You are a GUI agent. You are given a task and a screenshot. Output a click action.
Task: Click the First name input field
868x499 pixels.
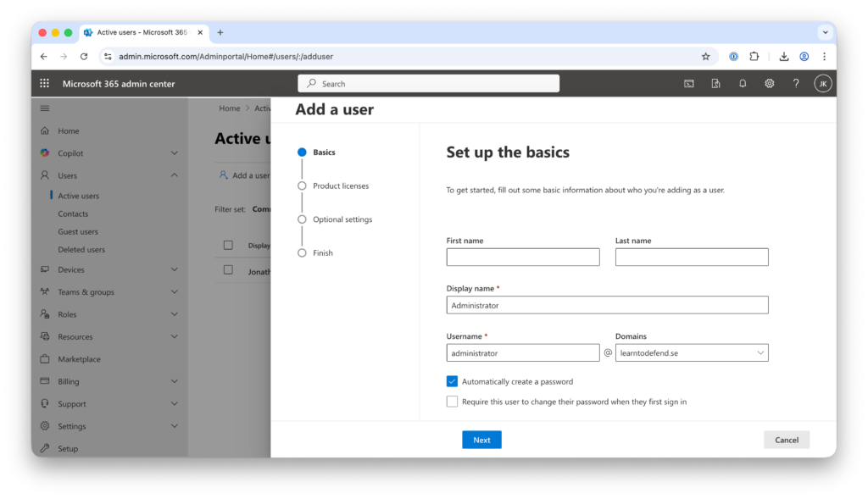pos(522,258)
